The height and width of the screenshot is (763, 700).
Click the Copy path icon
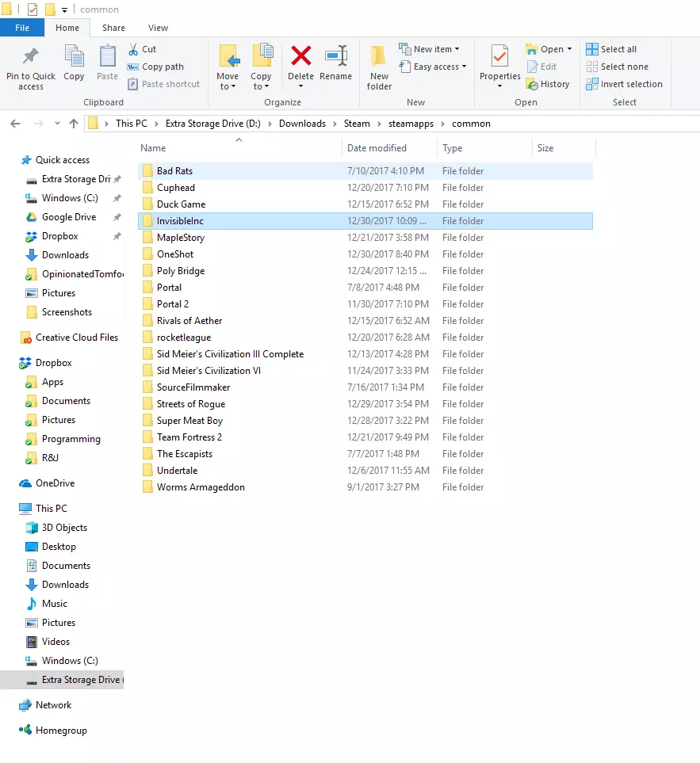(x=133, y=67)
